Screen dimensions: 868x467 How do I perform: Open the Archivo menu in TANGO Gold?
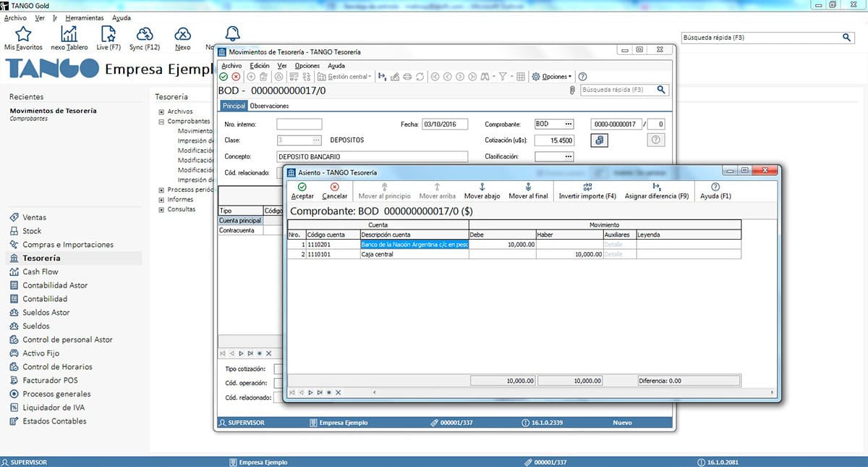pyautogui.click(x=15, y=17)
